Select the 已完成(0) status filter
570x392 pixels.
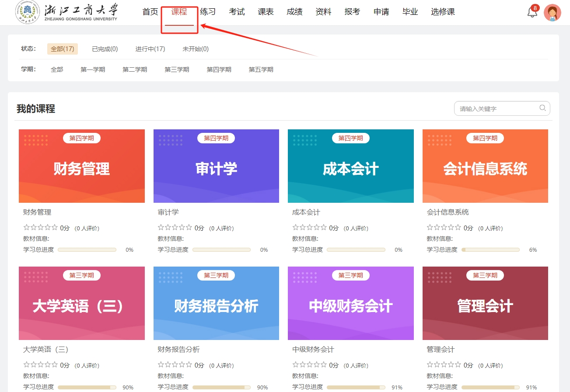[x=105, y=49]
